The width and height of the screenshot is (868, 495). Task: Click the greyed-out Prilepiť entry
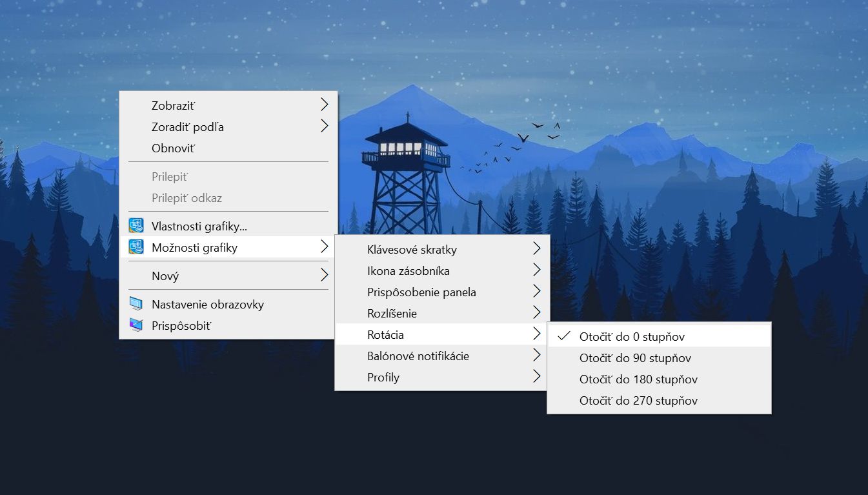pos(228,176)
